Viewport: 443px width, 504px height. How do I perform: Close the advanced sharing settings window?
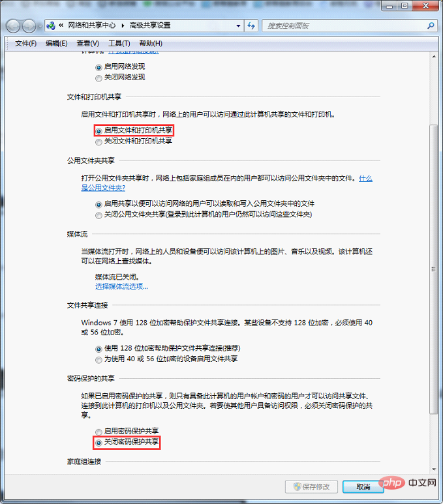click(425, 6)
